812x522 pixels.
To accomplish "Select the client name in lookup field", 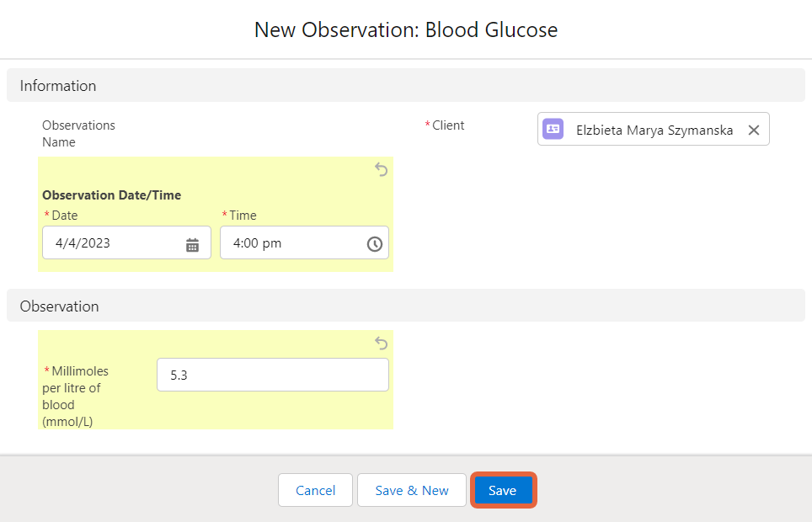I will tap(654, 130).
